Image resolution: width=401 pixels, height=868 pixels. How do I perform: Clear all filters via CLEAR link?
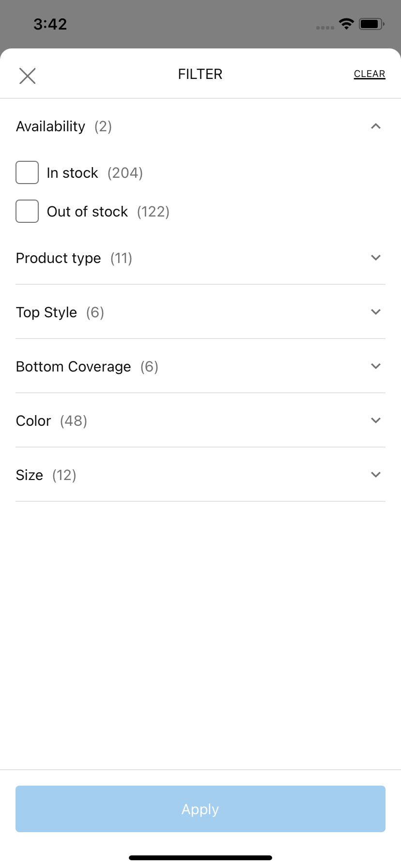[x=370, y=74]
